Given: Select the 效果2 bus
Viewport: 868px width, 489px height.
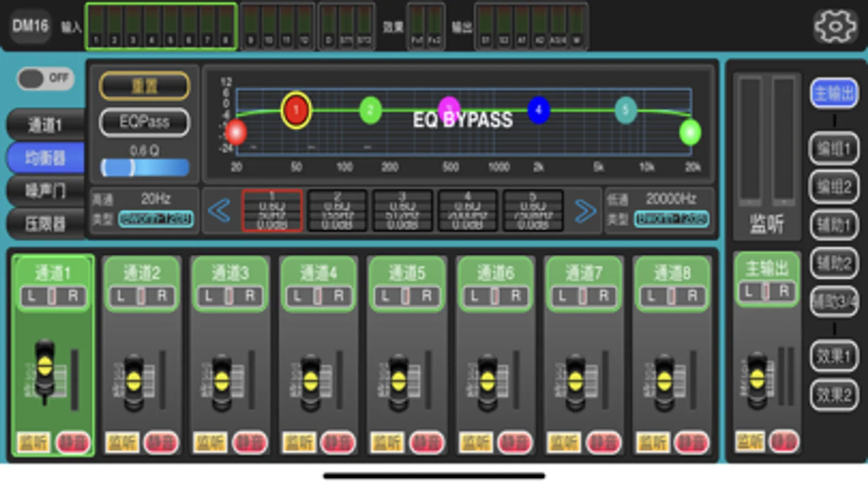Looking at the screenshot, I should [834, 395].
